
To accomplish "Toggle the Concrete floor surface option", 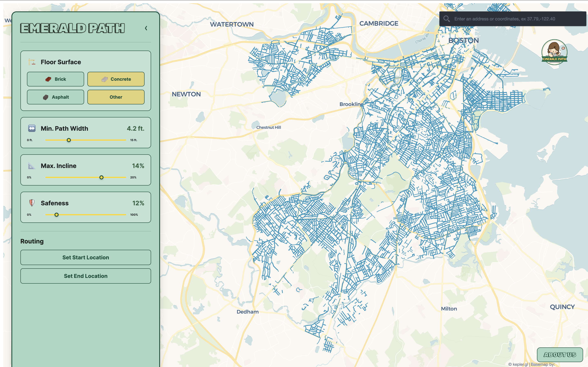I will point(116,79).
